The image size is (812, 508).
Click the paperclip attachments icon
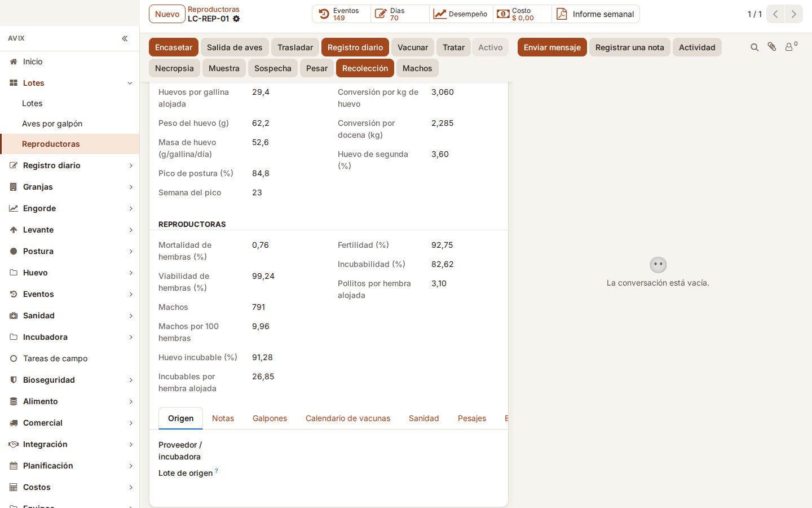point(772,47)
